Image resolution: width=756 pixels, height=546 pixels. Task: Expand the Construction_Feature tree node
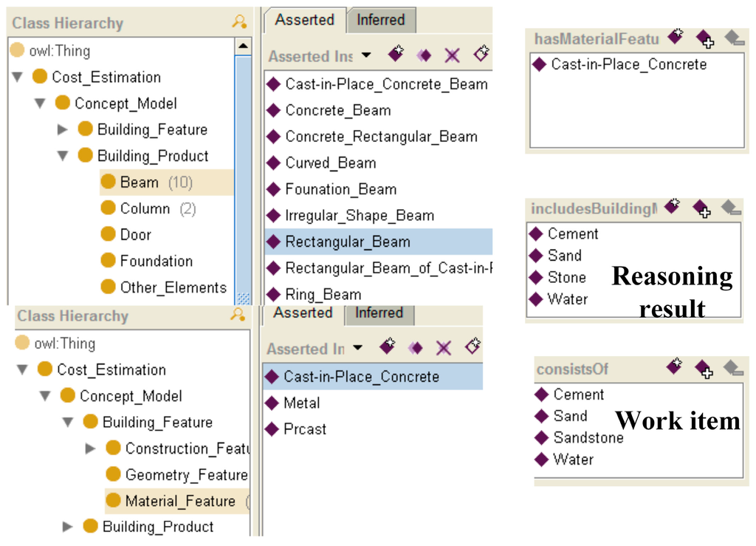(92, 448)
